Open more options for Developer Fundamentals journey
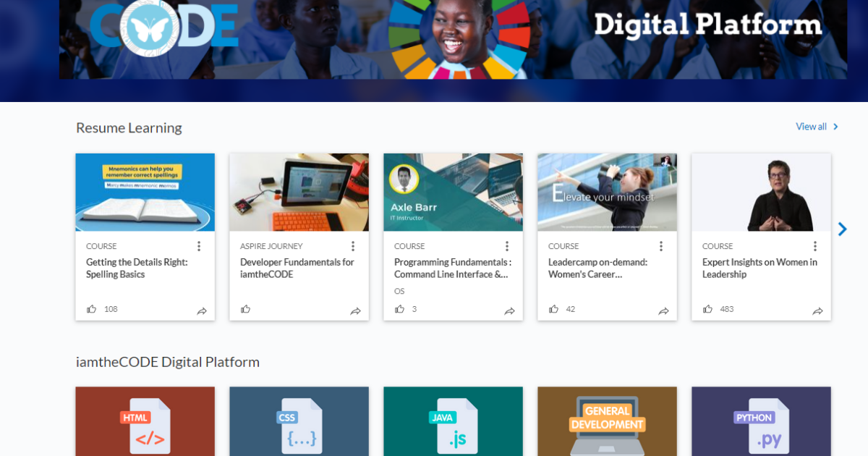 click(x=353, y=246)
